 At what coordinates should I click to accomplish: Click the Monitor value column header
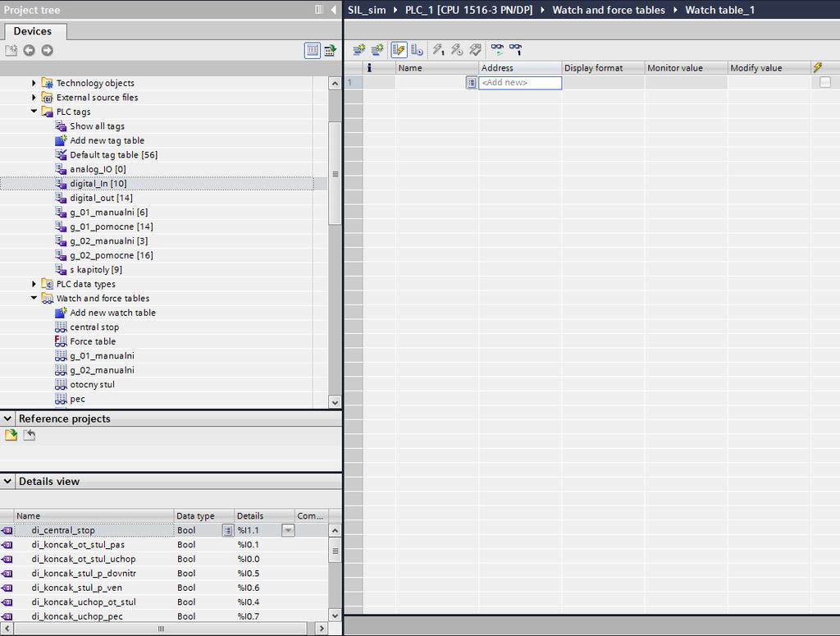tap(686, 67)
